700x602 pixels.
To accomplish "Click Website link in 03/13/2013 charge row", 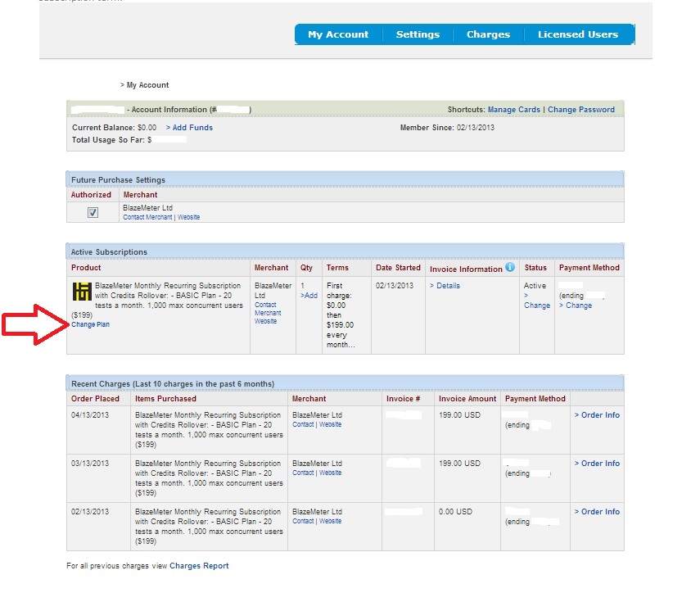I will (331, 473).
